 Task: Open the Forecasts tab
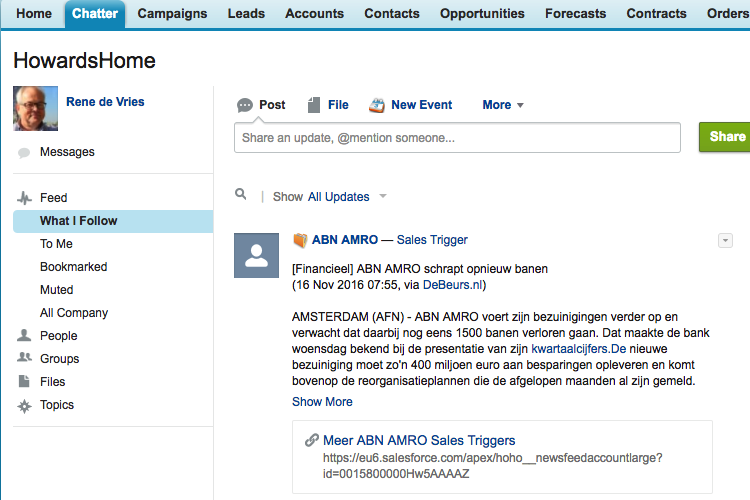[x=575, y=13]
